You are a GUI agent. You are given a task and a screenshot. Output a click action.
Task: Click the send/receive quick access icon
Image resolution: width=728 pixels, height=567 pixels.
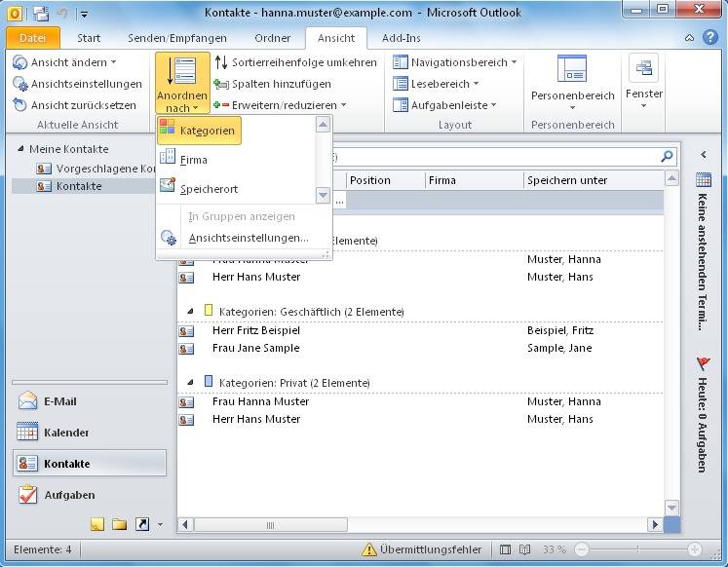[x=40, y=13]
